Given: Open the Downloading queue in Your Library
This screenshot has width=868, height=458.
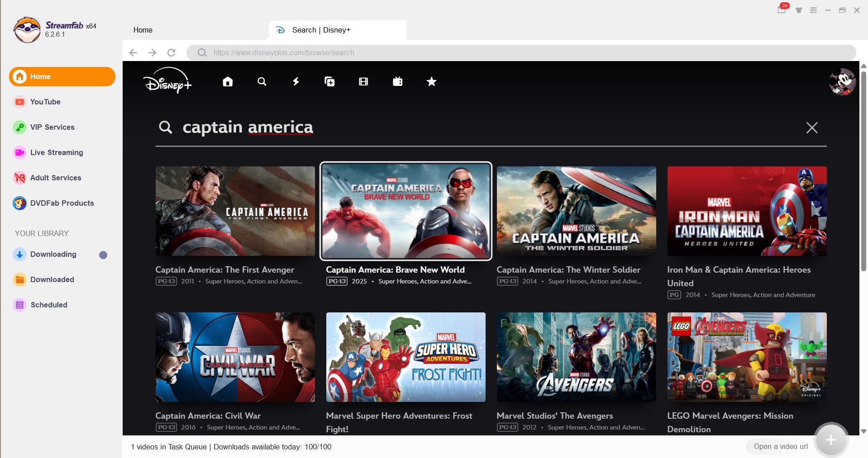Looking at the screenshot, I should (x=53, y=254).
